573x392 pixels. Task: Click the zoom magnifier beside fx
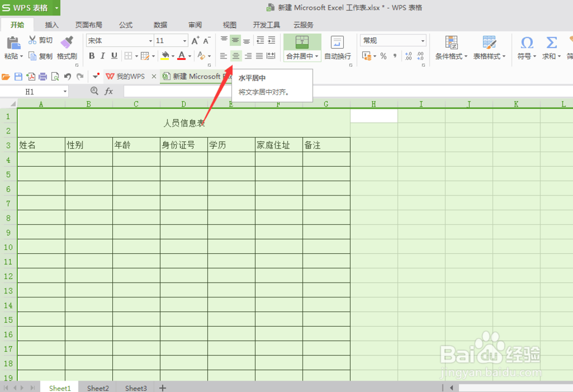(95, 91)
